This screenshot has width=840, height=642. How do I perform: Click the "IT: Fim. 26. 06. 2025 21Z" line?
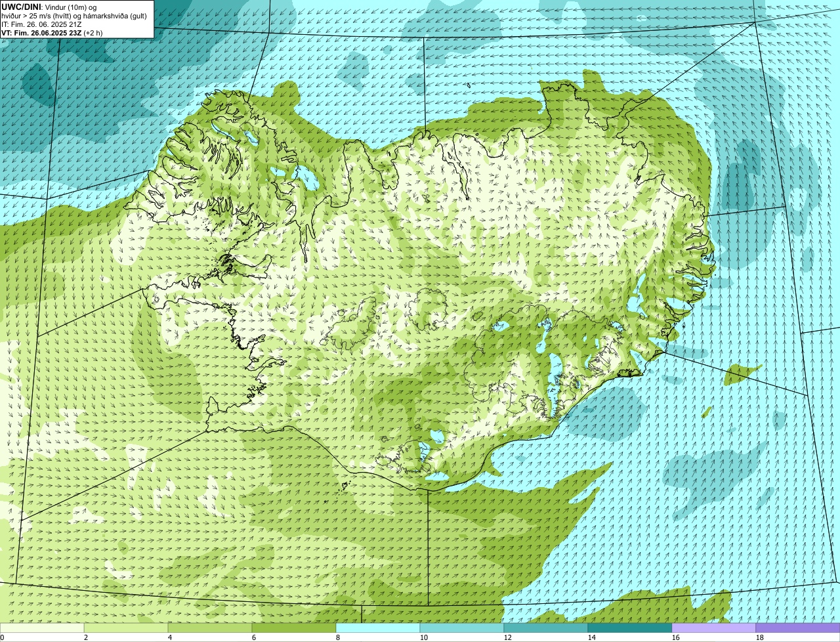41,24
